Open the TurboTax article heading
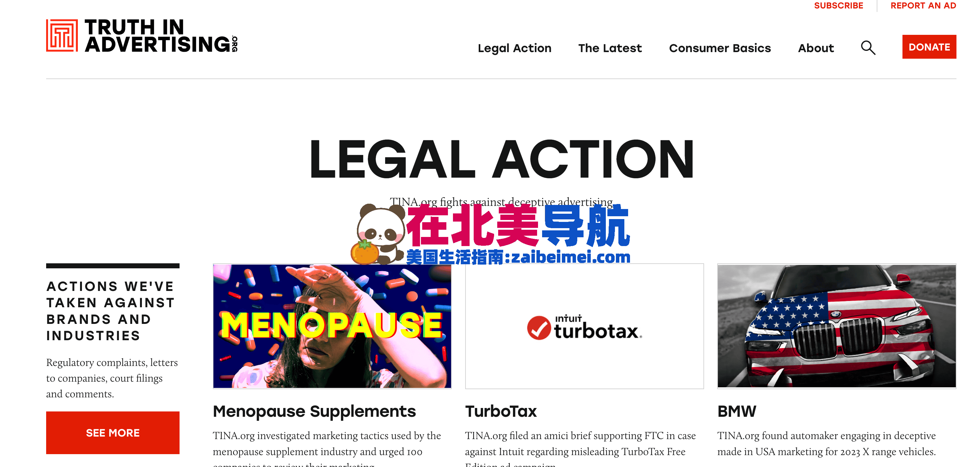Screen dimensions: 980x467 coord(501,411)
